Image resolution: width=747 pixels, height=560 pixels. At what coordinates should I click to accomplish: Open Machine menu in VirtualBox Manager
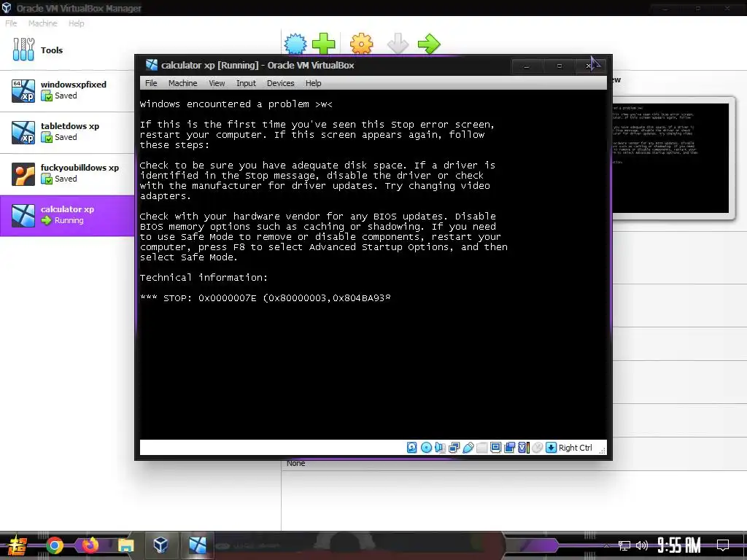[42, 23]
